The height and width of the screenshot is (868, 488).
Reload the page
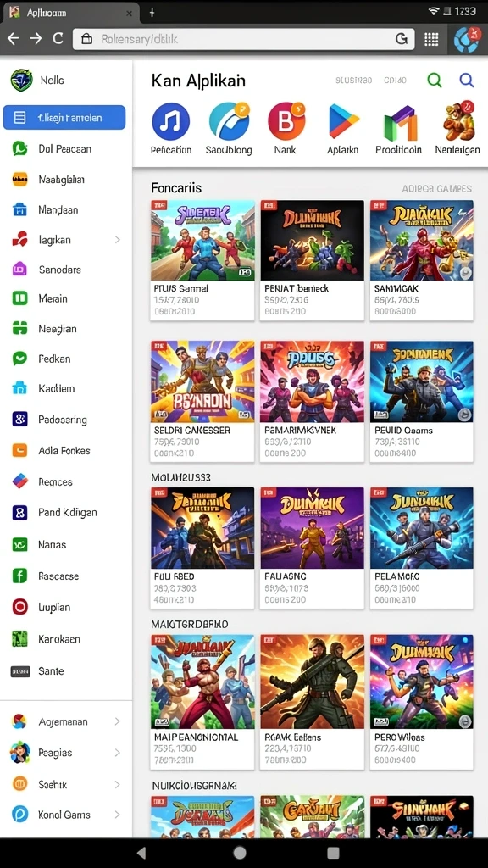58,39
